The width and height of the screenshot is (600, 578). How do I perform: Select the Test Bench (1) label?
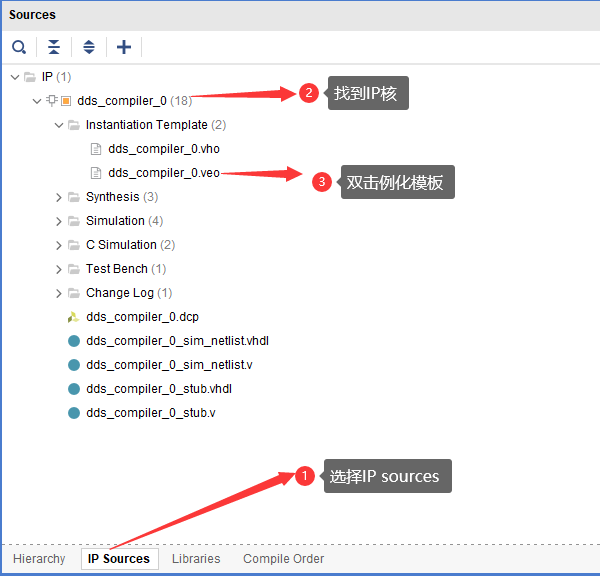click(126, 269)
